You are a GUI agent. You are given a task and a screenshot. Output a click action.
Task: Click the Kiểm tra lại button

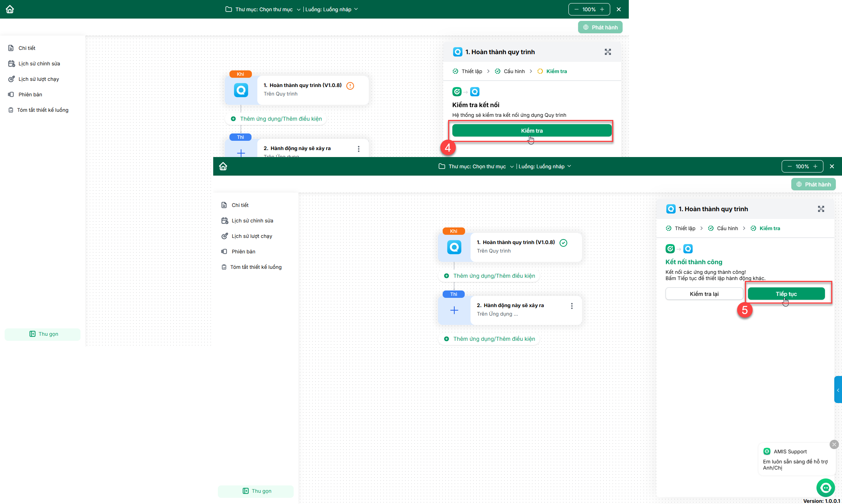(x=704, y=294)
